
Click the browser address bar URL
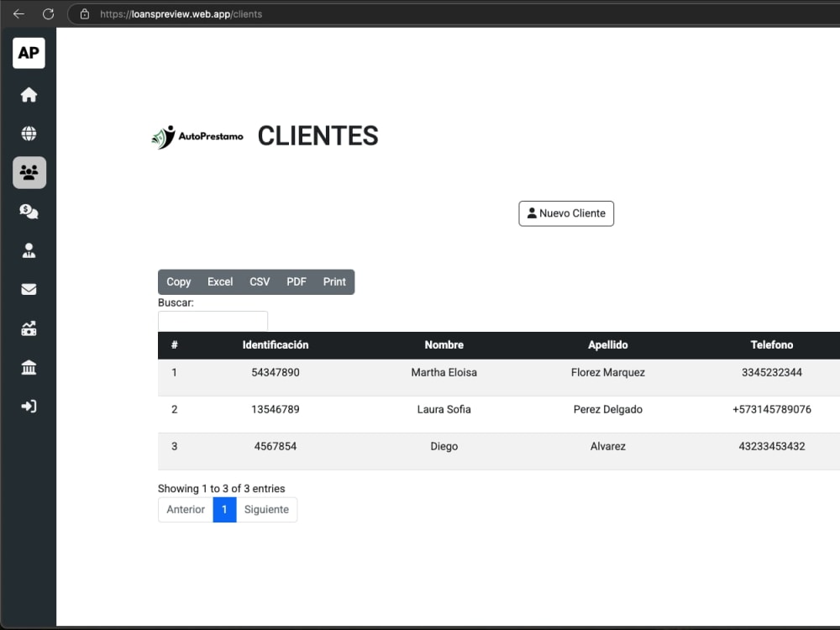pyautogui.click(x=181, y=14)
